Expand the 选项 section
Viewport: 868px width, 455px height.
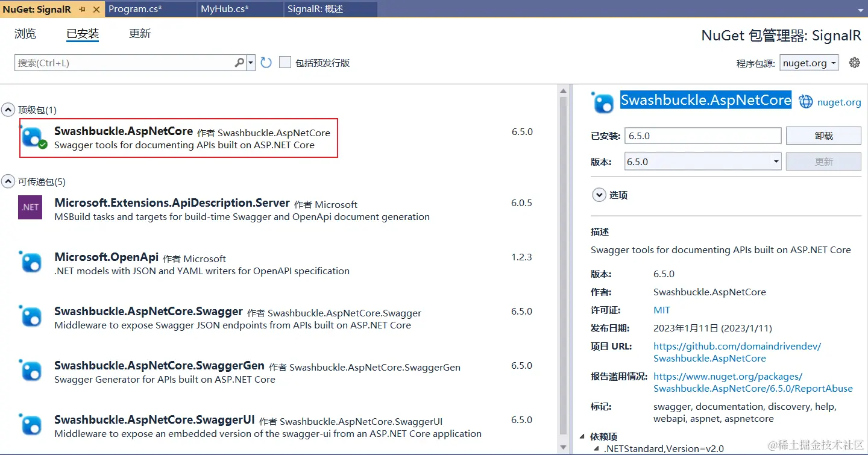(599, 195)
